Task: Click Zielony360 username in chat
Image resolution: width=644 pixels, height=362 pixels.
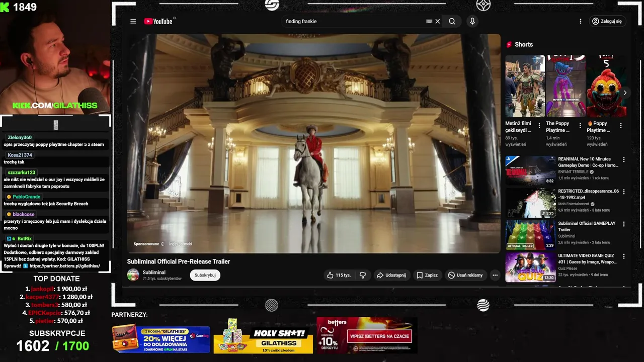Action: 20,137
